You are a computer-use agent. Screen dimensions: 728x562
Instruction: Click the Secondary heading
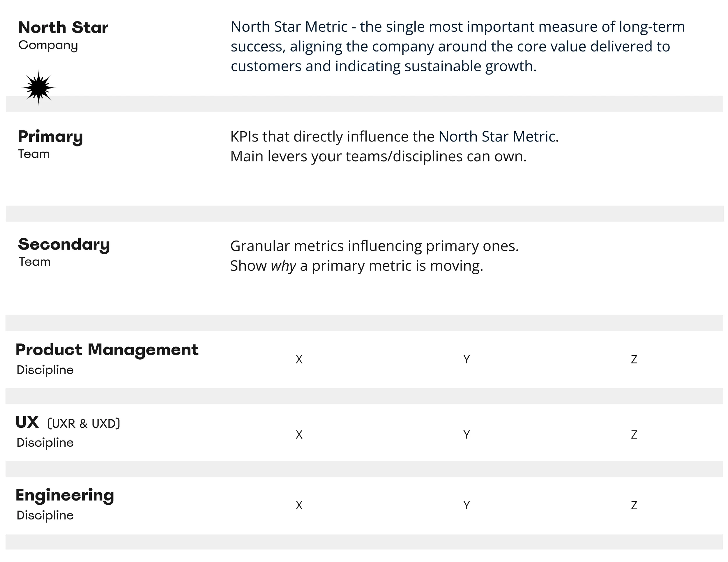coord(64,245)
